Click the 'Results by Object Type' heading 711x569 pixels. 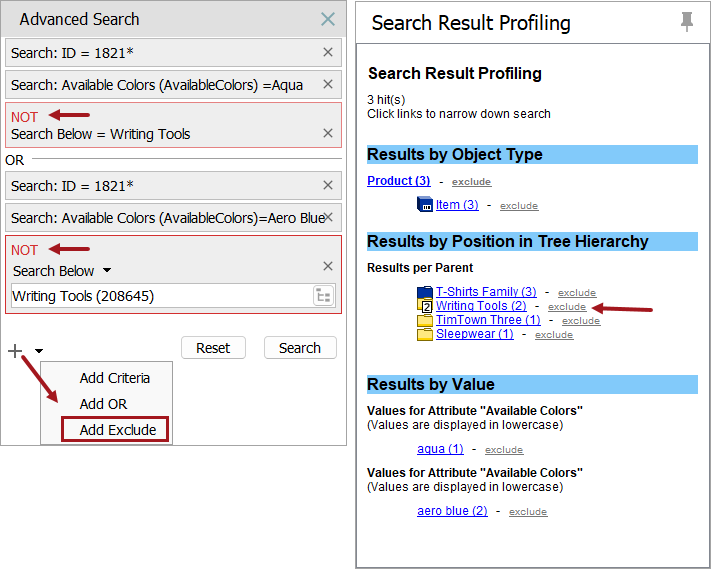tap(454, 154)
